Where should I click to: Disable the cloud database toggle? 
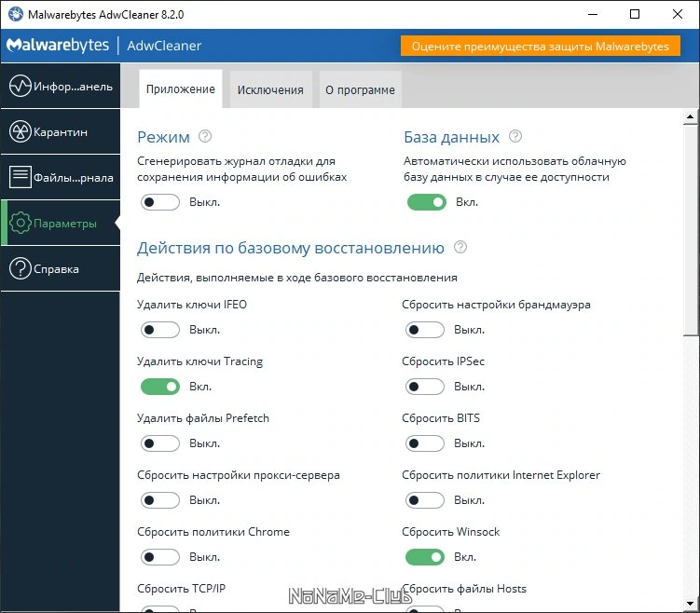coord(426,202)
